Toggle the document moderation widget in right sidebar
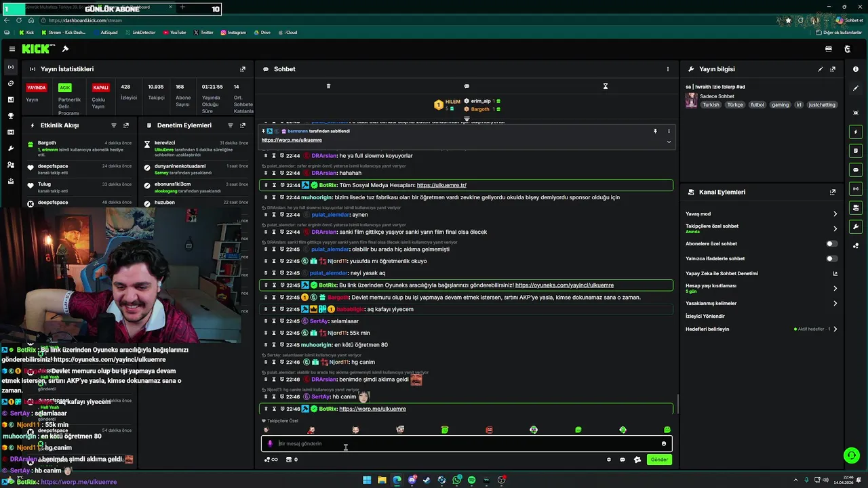This screenshot has height=488, width=868. 856,150
